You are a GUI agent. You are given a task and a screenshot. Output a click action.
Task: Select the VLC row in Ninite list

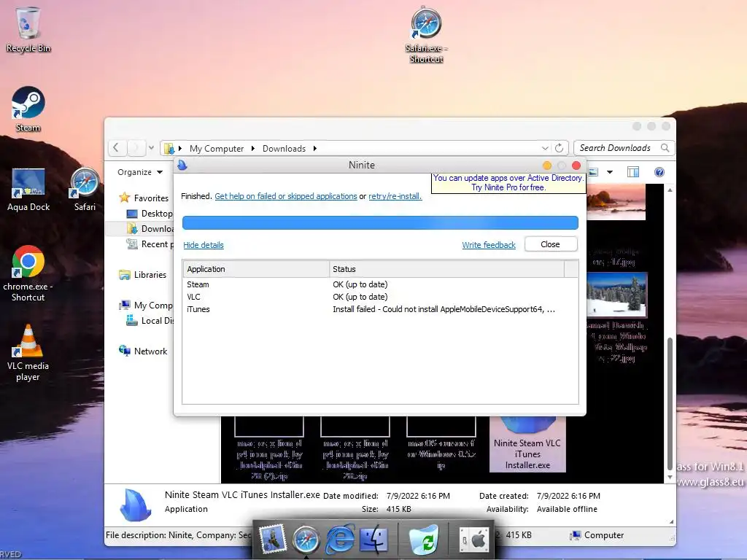[380, 297]
